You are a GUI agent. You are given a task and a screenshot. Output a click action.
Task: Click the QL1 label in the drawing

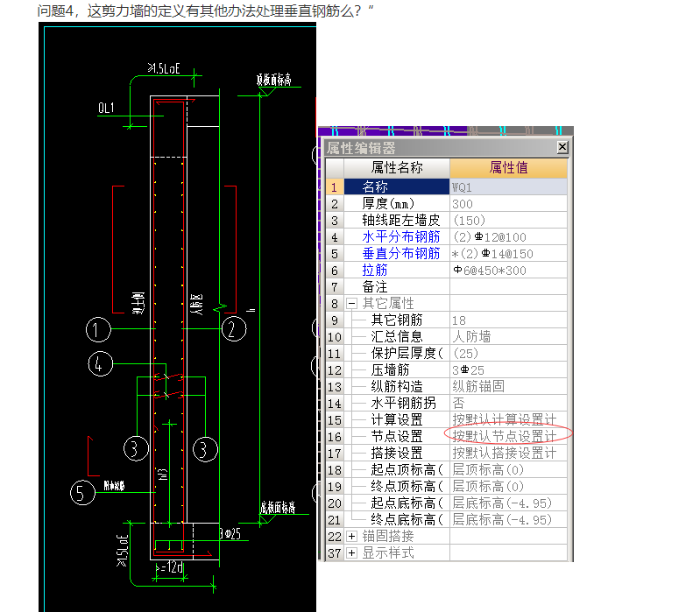(x=106, y=108)
